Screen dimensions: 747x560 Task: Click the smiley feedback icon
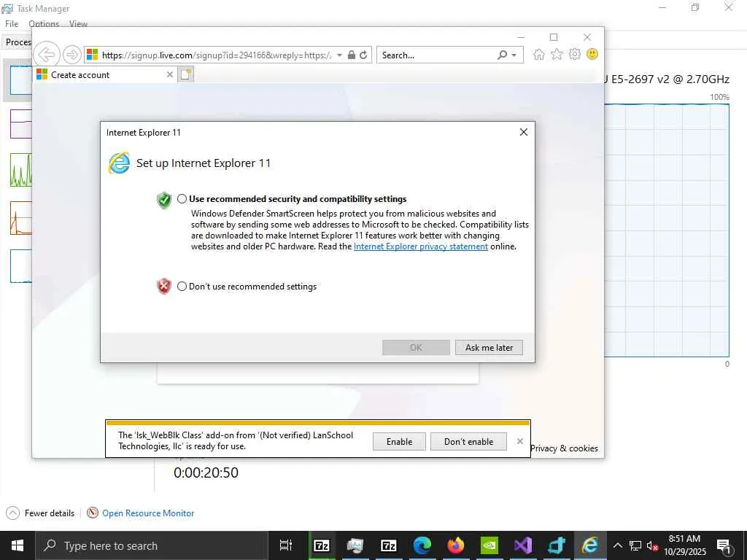click(x=592, y=54)
